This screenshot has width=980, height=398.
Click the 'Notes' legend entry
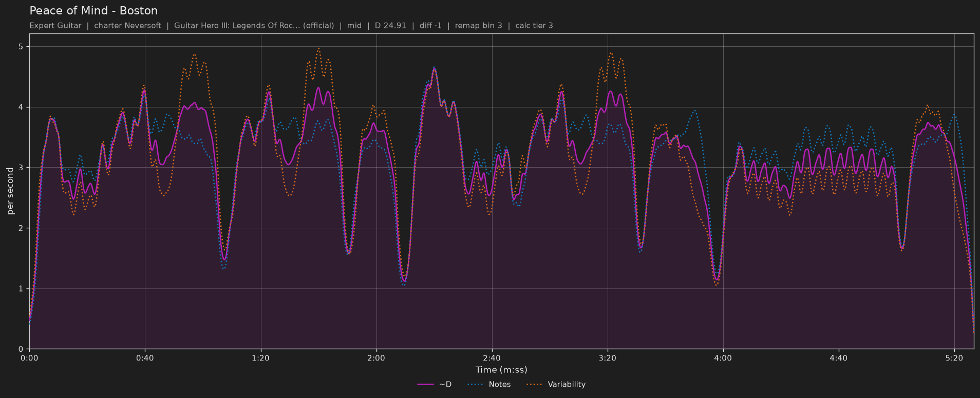click(x=489, y=385)
